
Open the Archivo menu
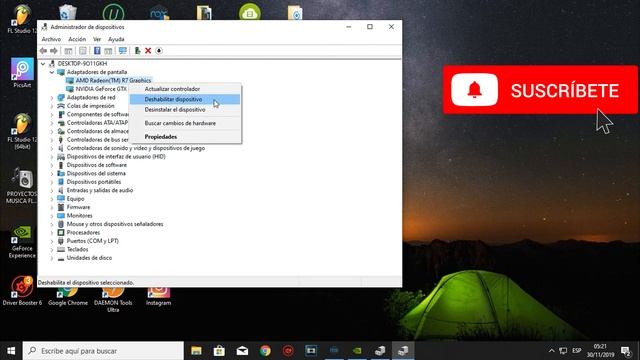coord(51,39)
